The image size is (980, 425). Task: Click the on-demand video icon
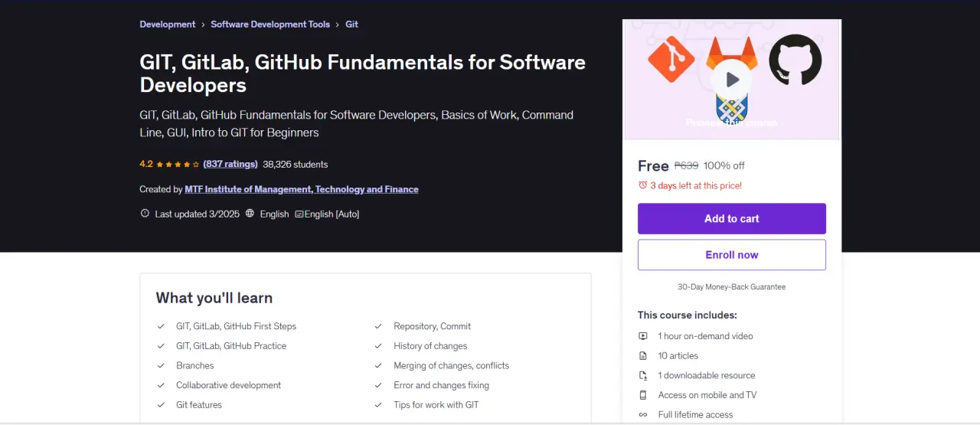643,336
